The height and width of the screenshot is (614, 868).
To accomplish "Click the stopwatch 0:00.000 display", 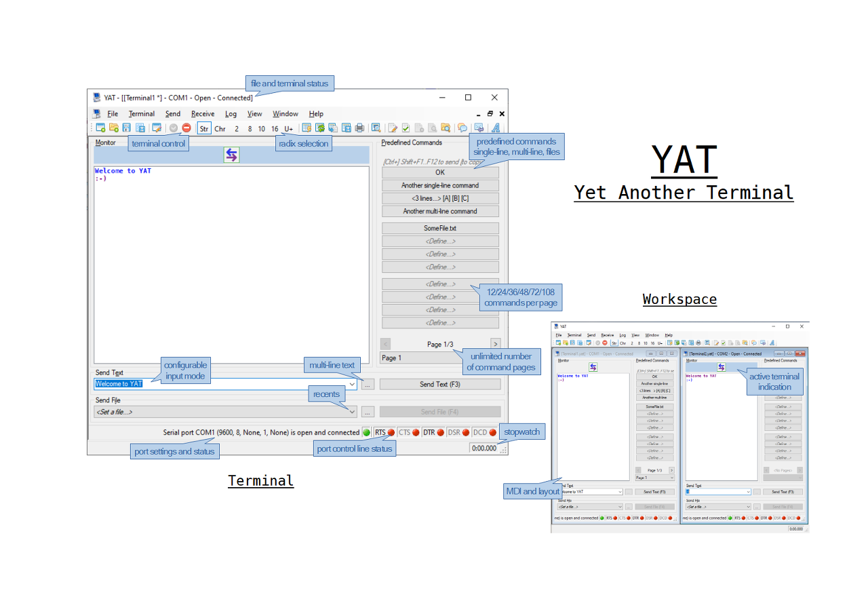I will coord(484,448).
